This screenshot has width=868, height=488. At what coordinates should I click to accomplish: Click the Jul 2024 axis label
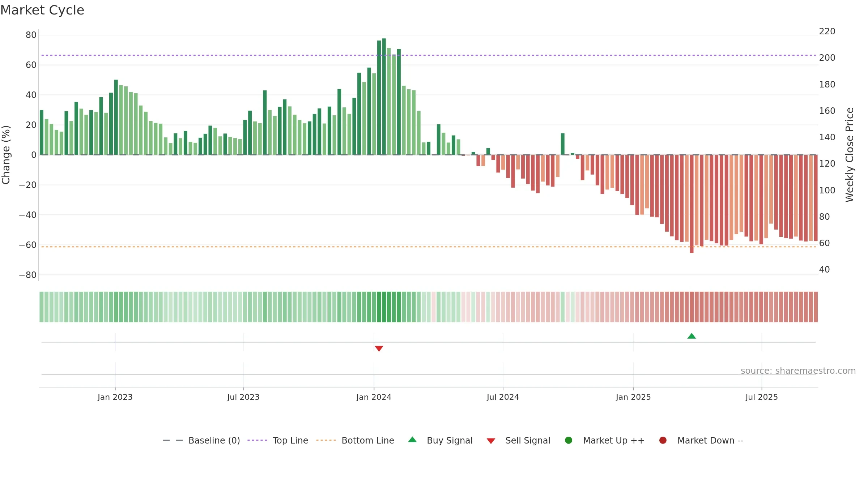click(x=503, y=397)
